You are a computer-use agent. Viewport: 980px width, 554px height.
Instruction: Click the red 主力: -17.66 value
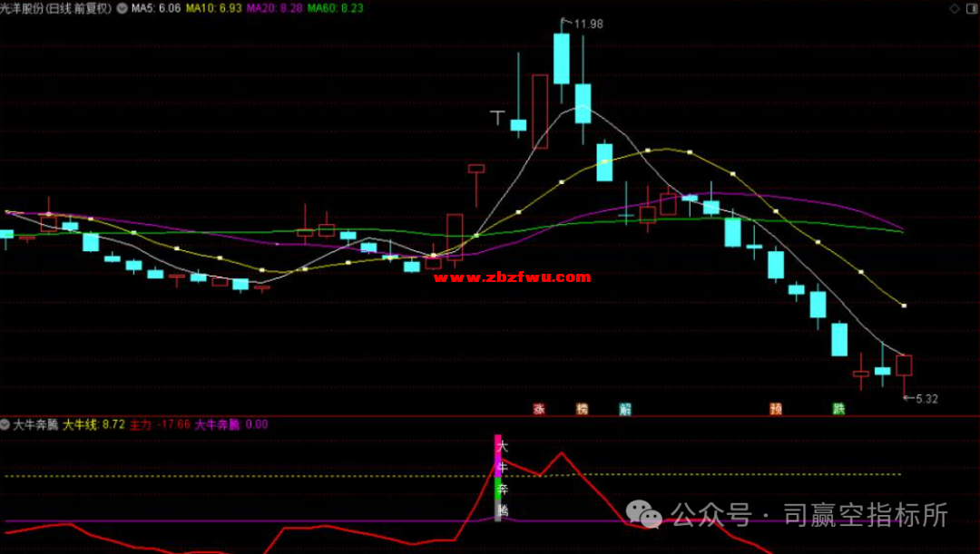tap(160, 424)
